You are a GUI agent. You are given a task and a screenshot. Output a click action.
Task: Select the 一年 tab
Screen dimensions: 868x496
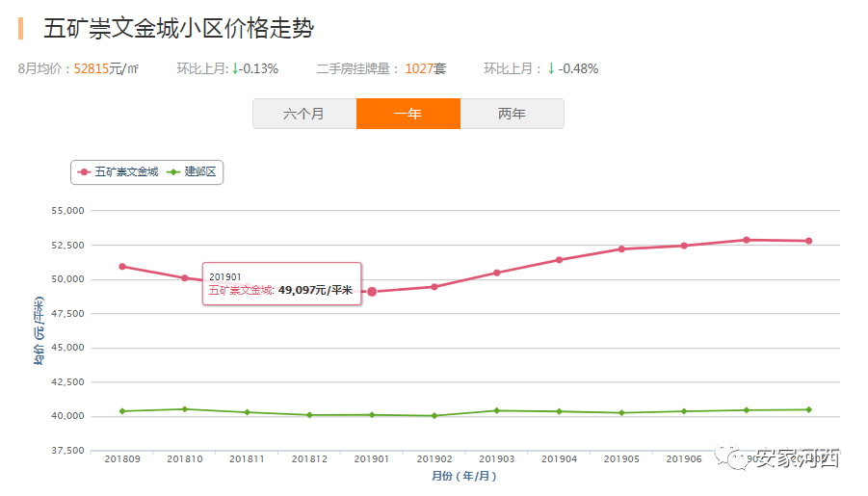[408, 114]
